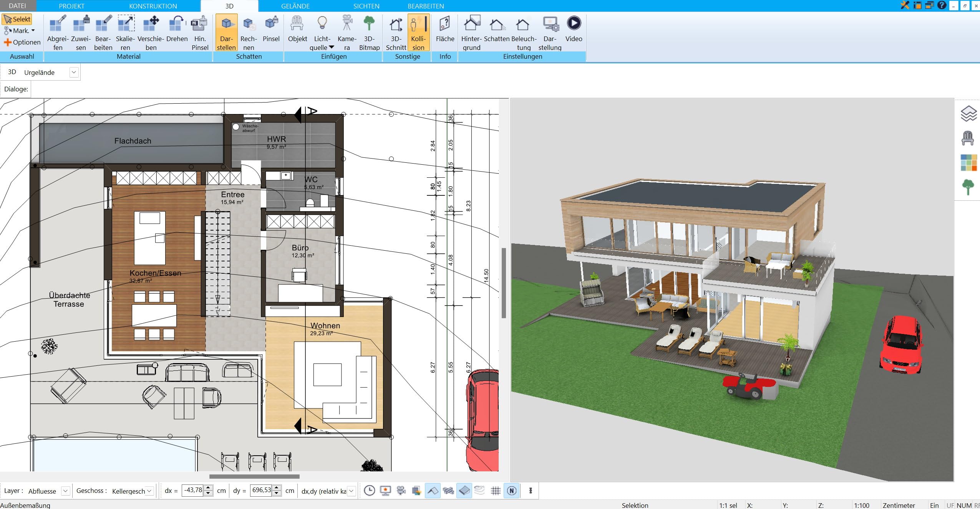Toggle the Selekt selection mode

click(x=17, y=19)
